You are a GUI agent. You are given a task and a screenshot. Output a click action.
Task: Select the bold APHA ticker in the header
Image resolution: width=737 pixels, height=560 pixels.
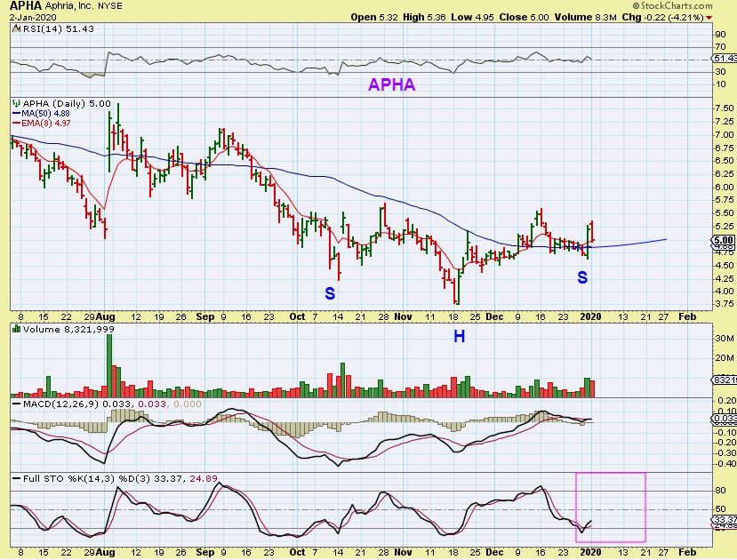[x=26, y=5]
